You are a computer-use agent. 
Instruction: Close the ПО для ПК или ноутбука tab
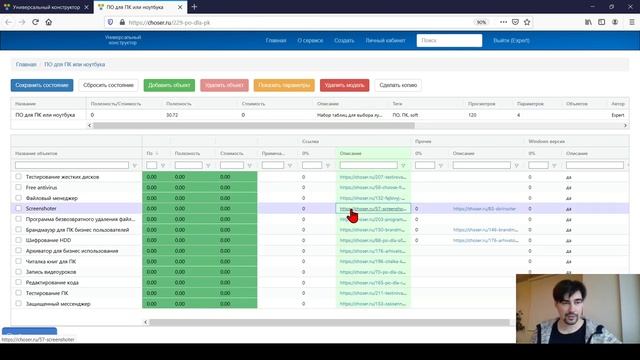pos(180,7)
